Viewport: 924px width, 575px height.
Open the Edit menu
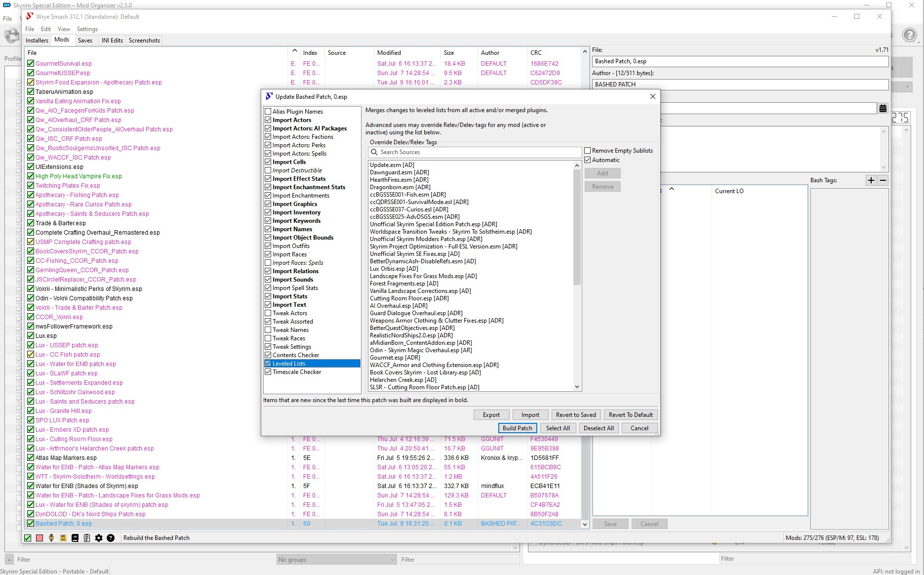pos(46,29)
